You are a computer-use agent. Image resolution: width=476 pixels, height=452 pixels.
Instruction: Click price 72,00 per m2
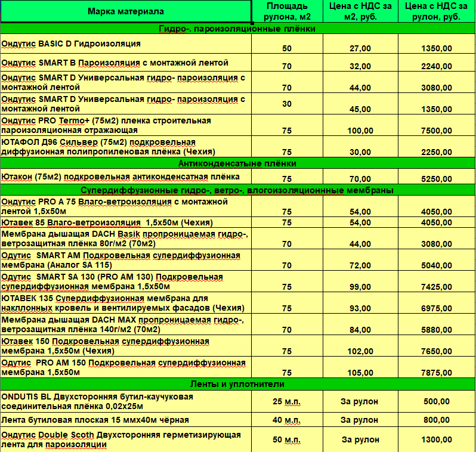(360, 265)
